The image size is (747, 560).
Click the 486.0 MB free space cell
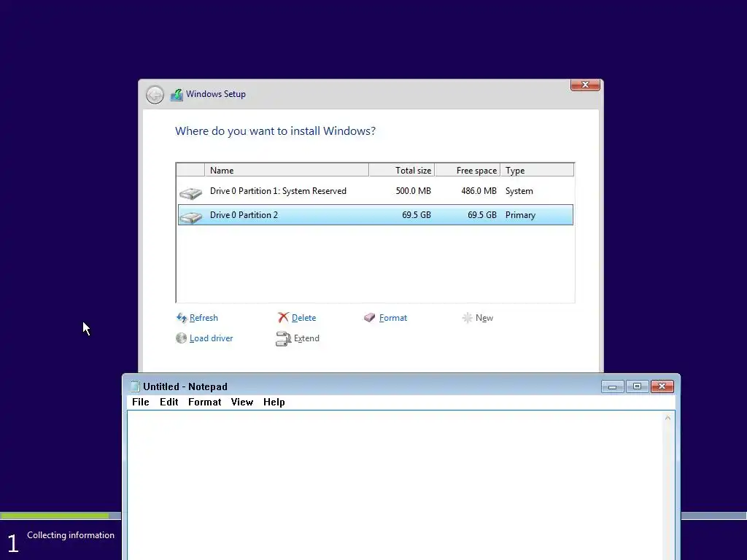pyautogui.click(x=479, y=191)
